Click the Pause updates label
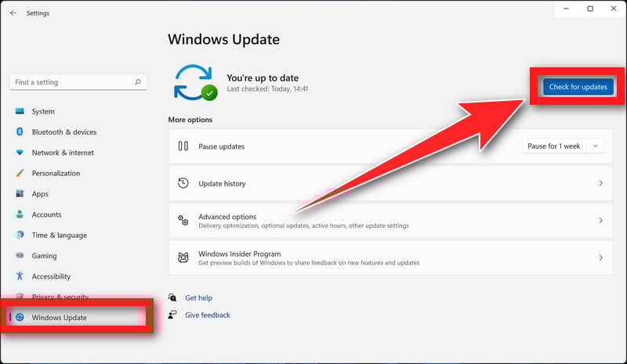 (222, 146)
